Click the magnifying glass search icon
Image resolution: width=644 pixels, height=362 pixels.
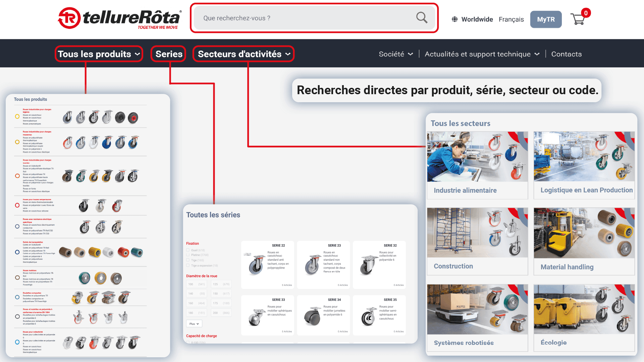(x=422, y=18)
